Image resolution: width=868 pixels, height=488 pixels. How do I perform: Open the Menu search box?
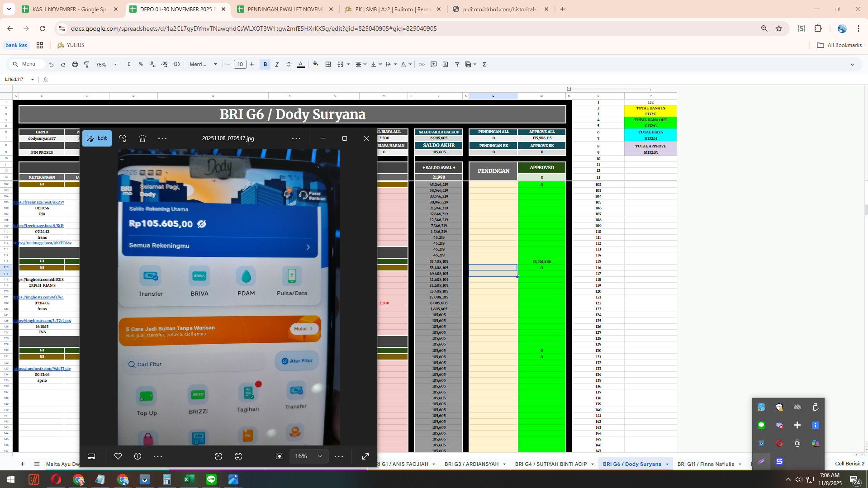point(26,64)
